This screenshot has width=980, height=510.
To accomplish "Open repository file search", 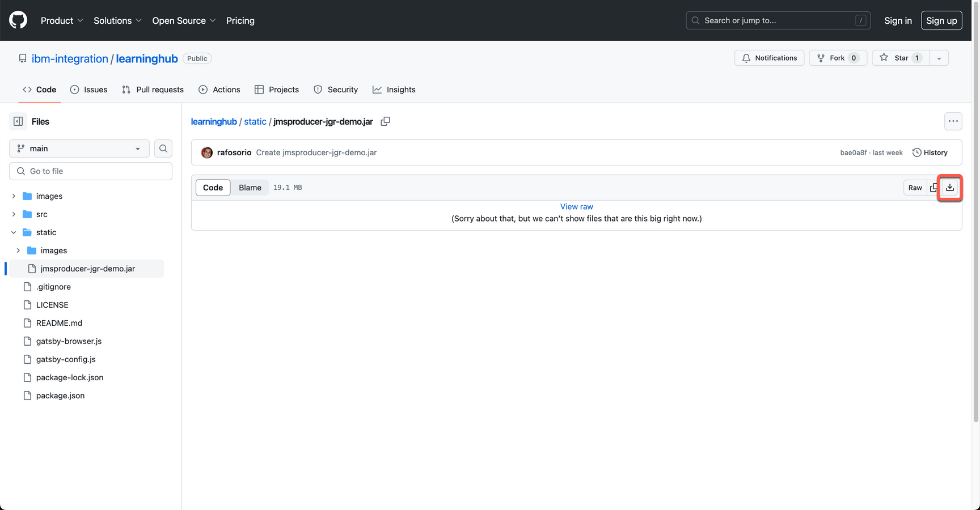I will (x=163, y=148).
